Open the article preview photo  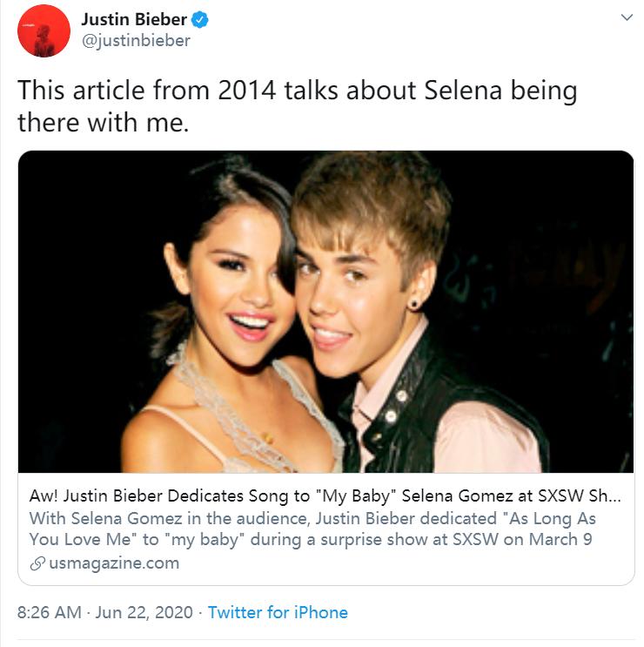tap(325, 311)
